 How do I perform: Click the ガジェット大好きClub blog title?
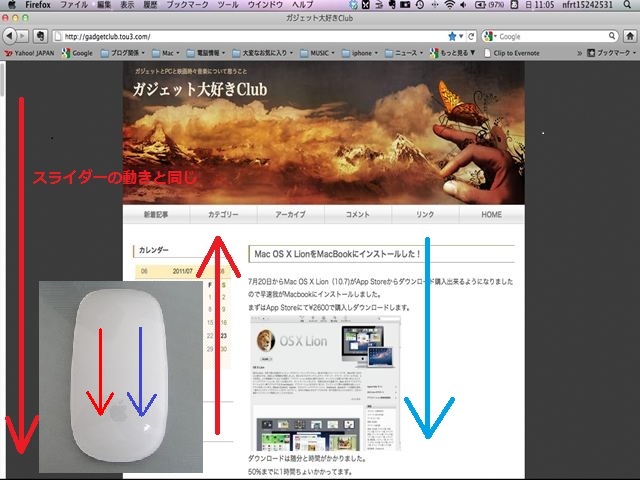pos(200,89)
